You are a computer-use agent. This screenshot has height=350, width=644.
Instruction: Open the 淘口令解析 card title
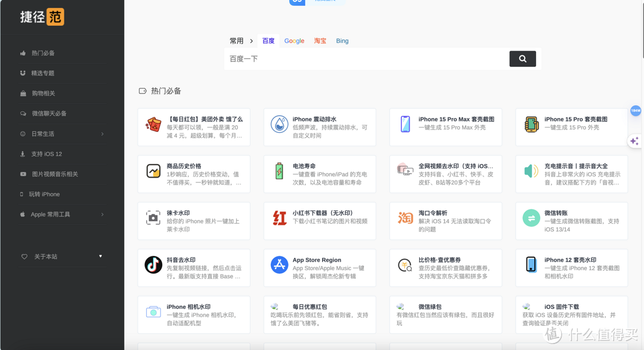coord(433,213)
